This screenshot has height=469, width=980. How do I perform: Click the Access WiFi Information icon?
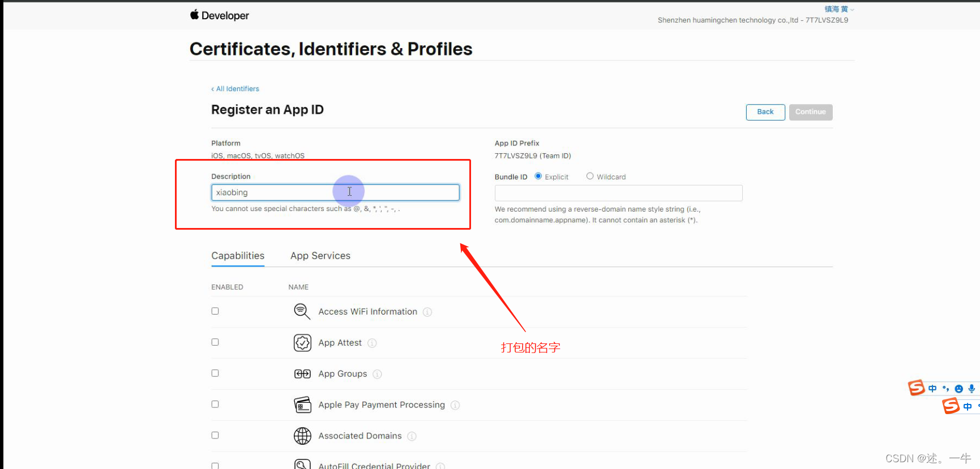[x=302, y=311]
